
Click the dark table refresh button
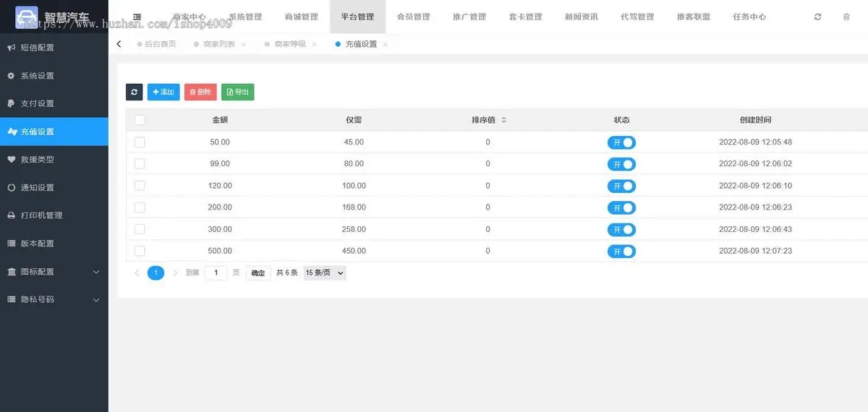[x=134, y=92]
